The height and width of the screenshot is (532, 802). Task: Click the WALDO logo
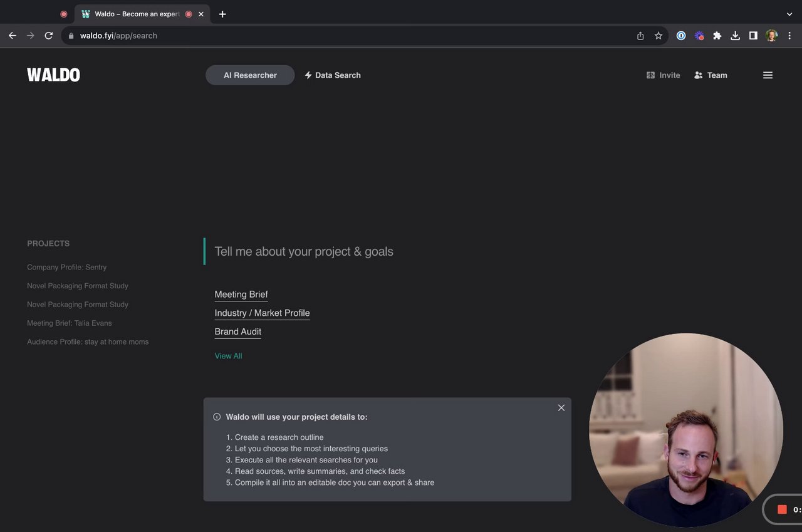click(x=53, y=75)
